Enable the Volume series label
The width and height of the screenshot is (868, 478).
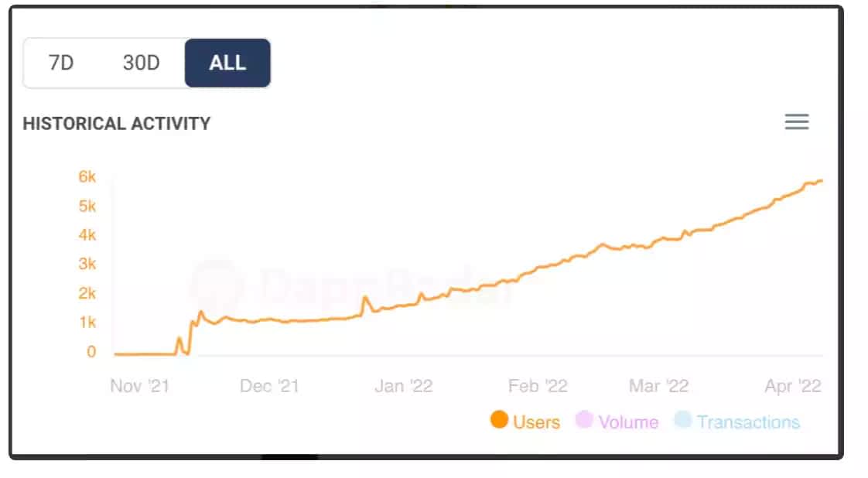[x=628, y=422]
